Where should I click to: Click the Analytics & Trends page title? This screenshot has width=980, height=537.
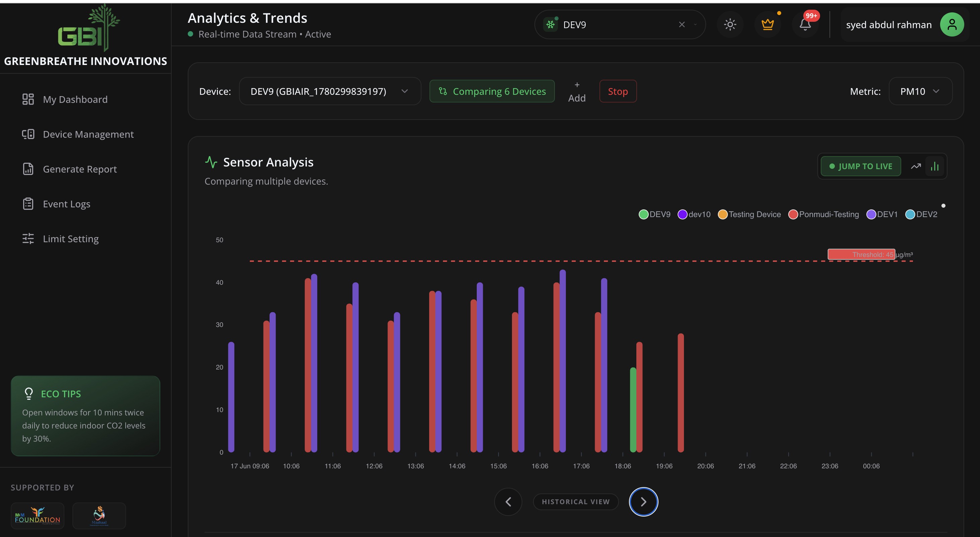pos(247,18)
